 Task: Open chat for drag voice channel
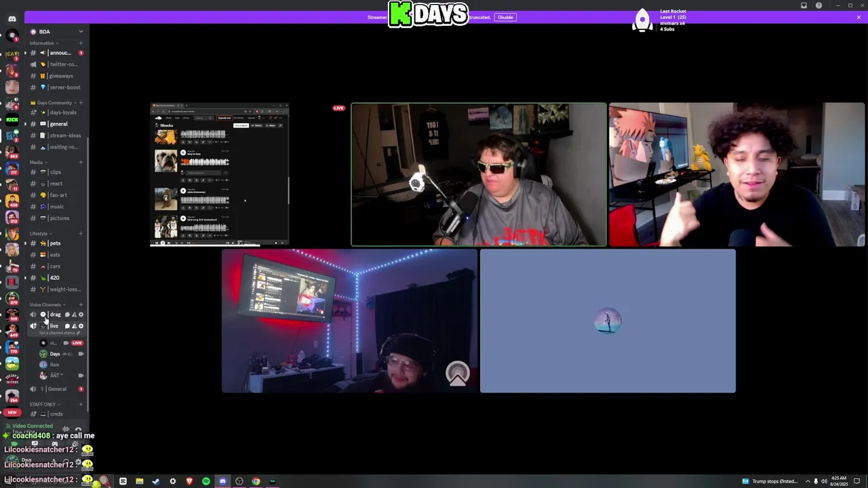[67, 314]
